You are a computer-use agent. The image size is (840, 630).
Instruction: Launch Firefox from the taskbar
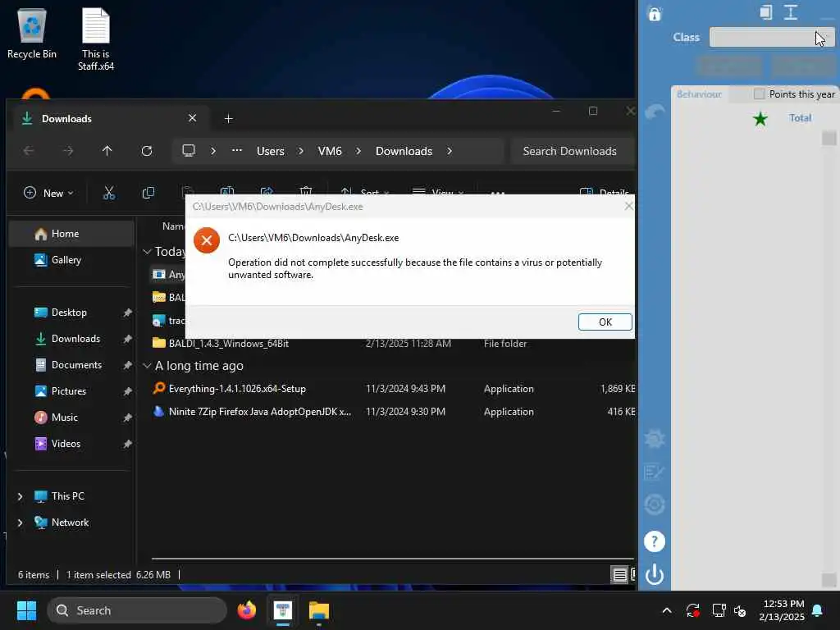click(x=246, y=610)
